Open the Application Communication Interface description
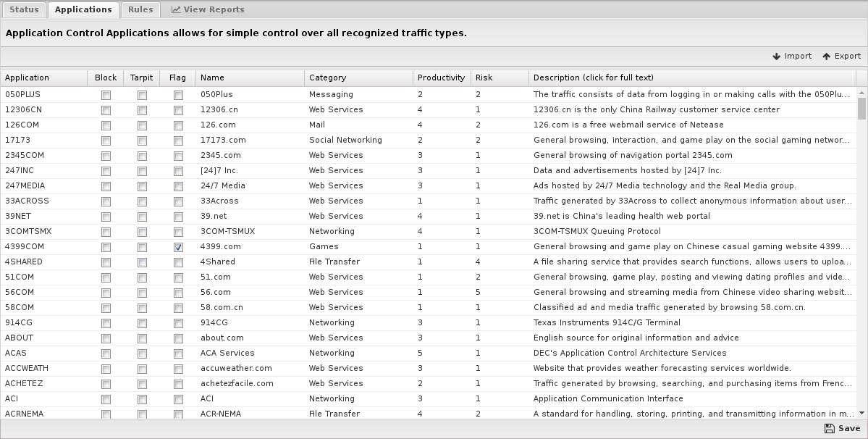 click(x=691, y=398)
